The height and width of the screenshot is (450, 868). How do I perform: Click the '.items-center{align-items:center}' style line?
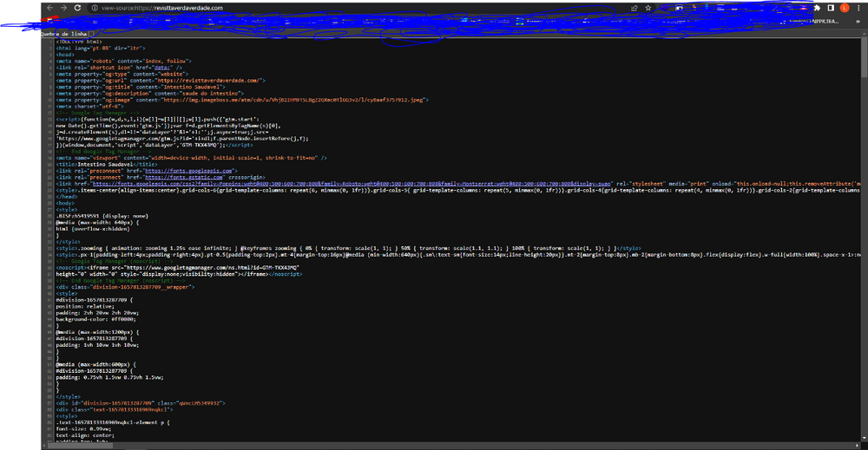pyautogui.click(x=457, y=190)
